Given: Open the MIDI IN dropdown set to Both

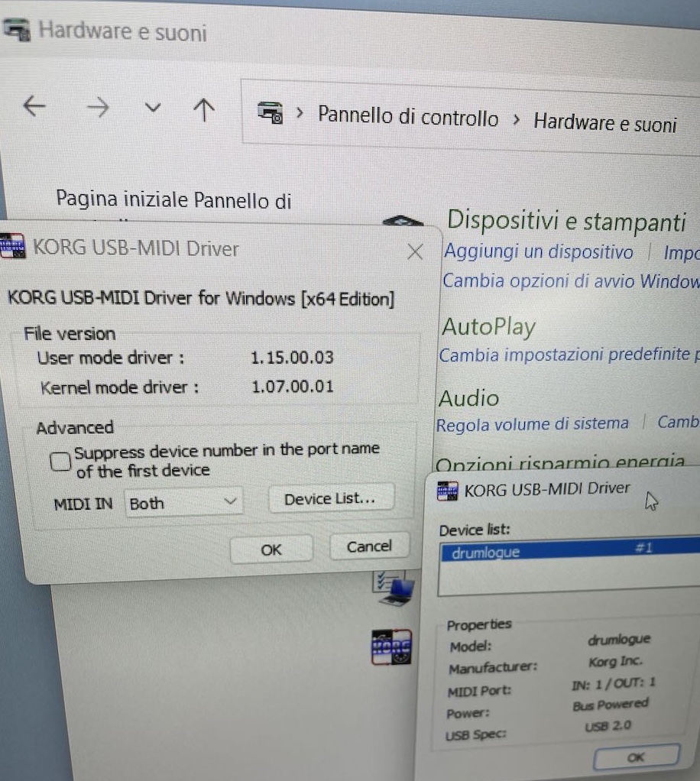Looking at the screenshot, I should (x=183, y=503).
